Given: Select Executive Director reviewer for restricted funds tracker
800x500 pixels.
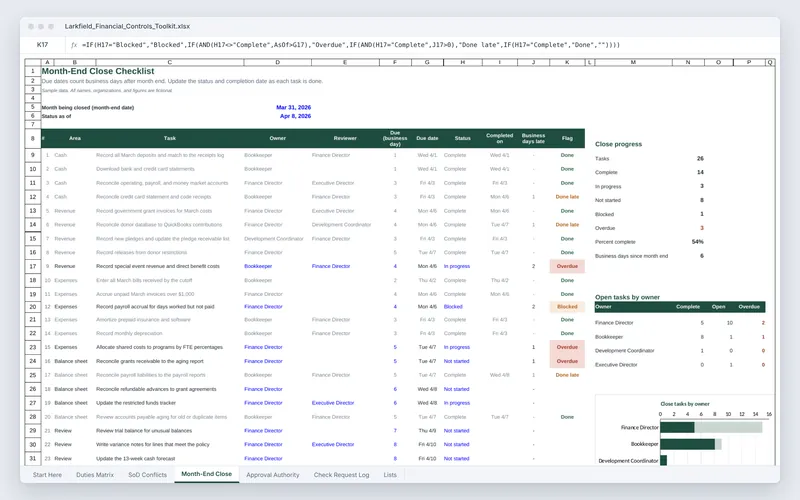Looking at the screenshot, I should pyautogui.click(x=333, y=403).
